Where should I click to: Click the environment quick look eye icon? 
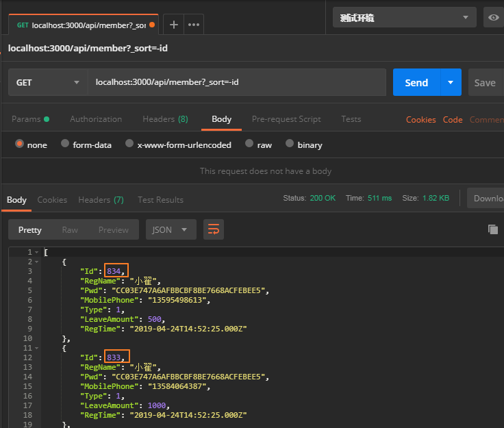click(493, 18)
